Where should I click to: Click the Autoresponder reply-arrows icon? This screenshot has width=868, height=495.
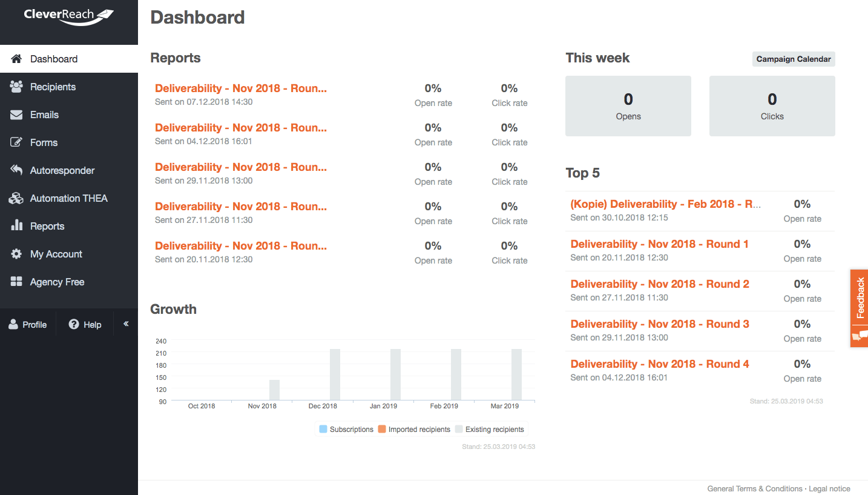[x=16, y=170]
